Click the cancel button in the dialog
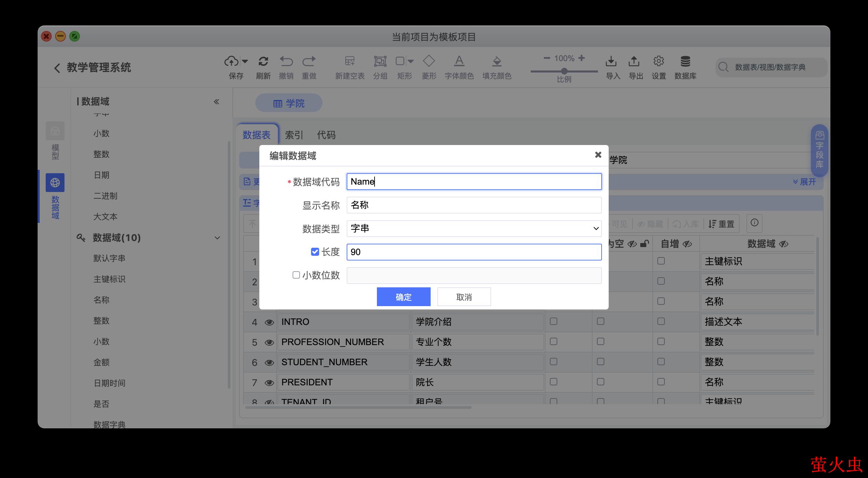Screen dimensions: 868x478 [x=464, y=297]
